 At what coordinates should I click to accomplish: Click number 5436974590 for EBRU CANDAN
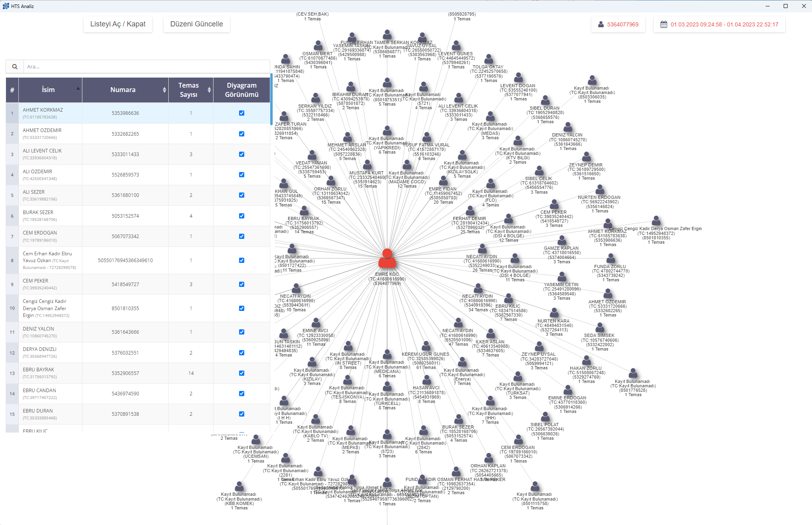(x=125, y=393)
